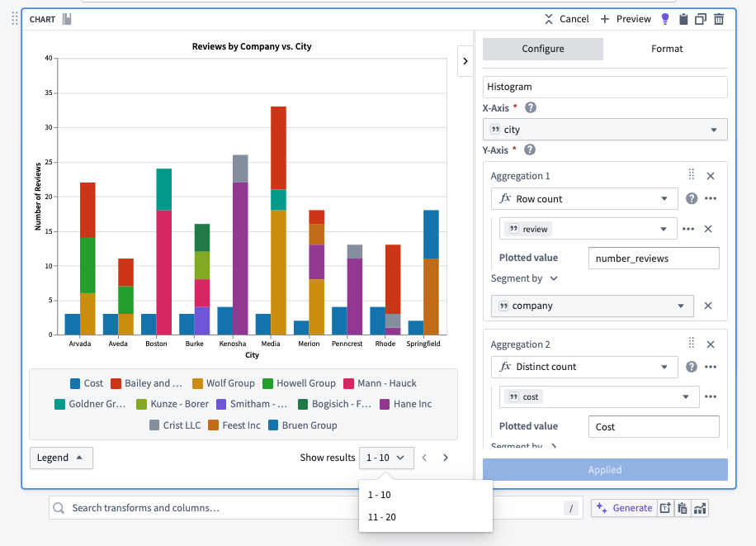
Task: Click the add title card icon near Generate
Action: pos(665,508)
